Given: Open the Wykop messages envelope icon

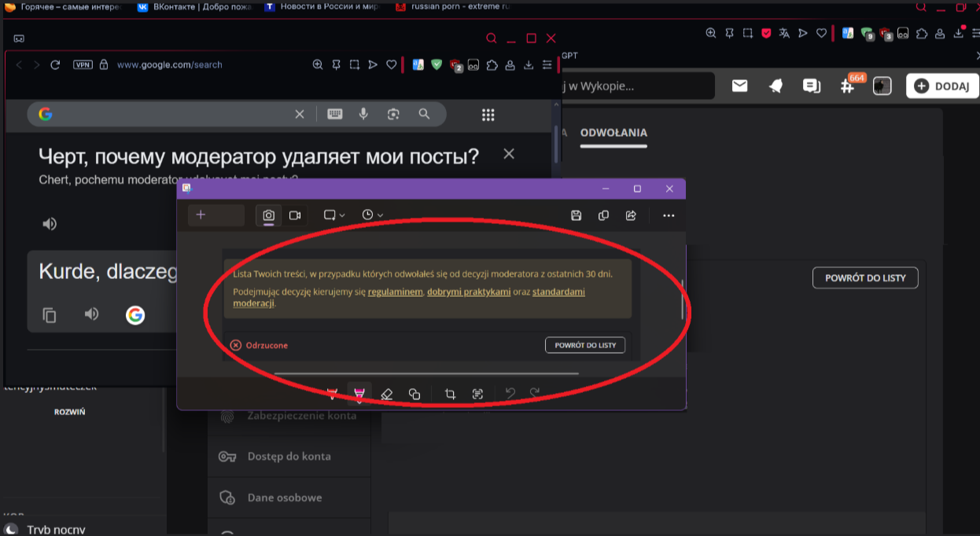Looking at the screenshot, I should coord(739,86).
